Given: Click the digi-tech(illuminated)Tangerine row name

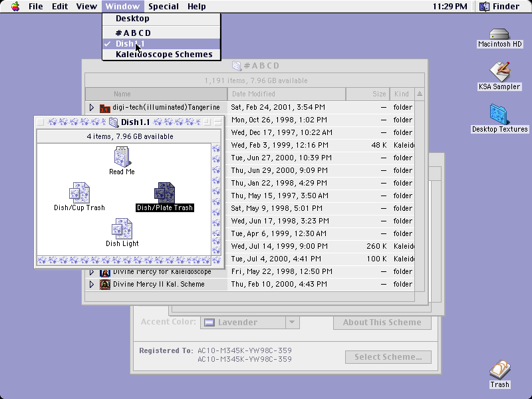Looking at the screenshot, I should click(x=166, y=108).
